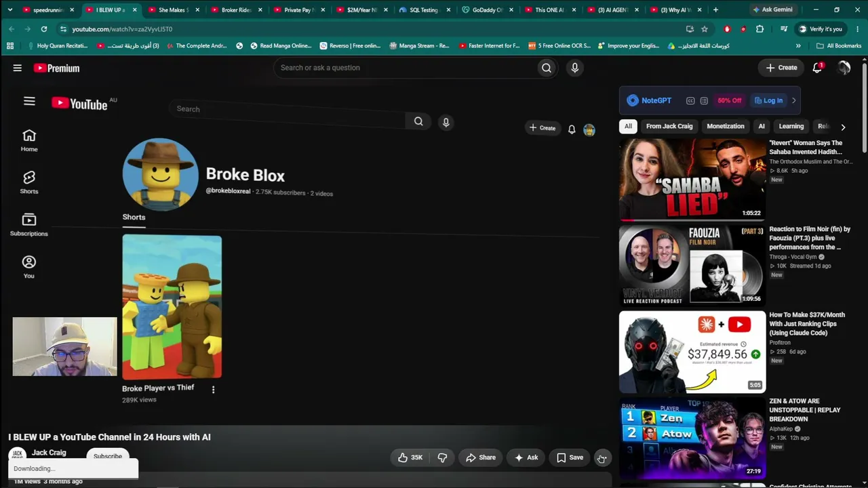Open Chrome extensions puzzle icon

(759, 29)
